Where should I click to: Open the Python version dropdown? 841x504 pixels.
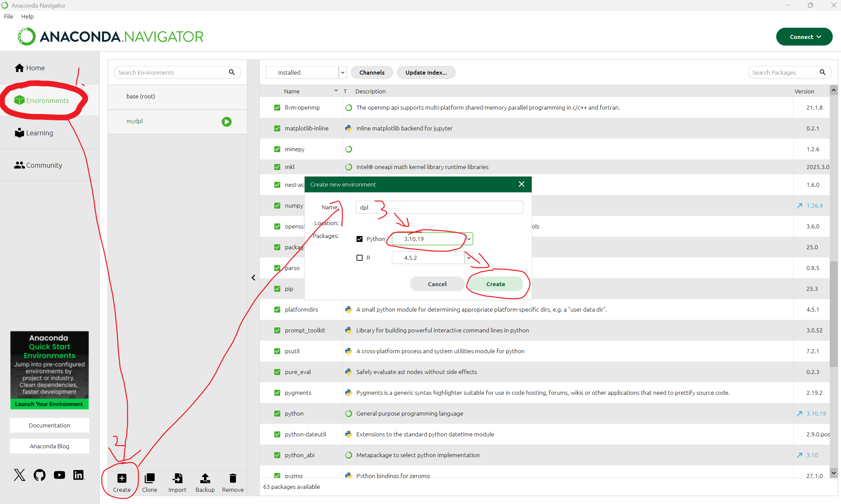[469, 239]
